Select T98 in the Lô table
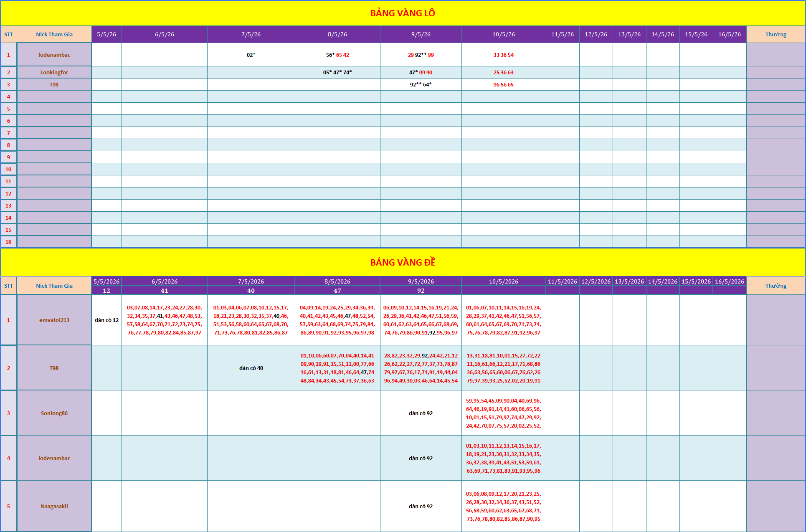The width and height of the screenshot is (806, 532). pyautogui.click(x=54, y=84)
